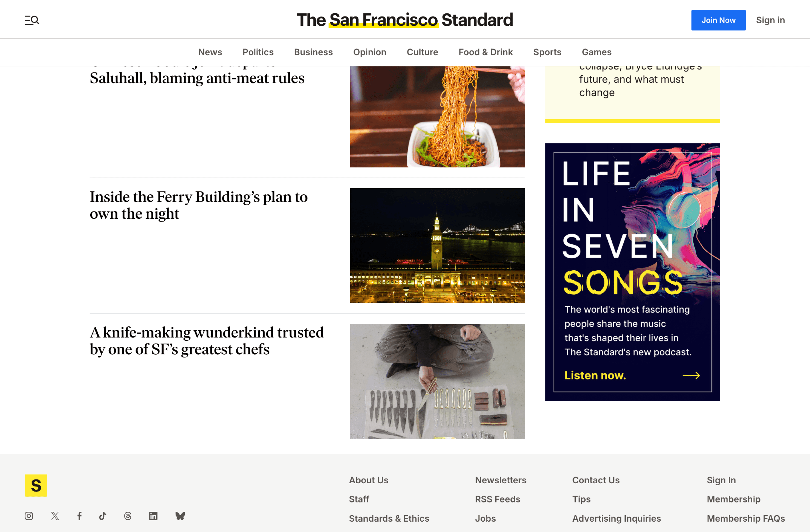Screen dimensions: 810x532
Task: Open the LinkedIn icon link
Action: pos(153,516)
